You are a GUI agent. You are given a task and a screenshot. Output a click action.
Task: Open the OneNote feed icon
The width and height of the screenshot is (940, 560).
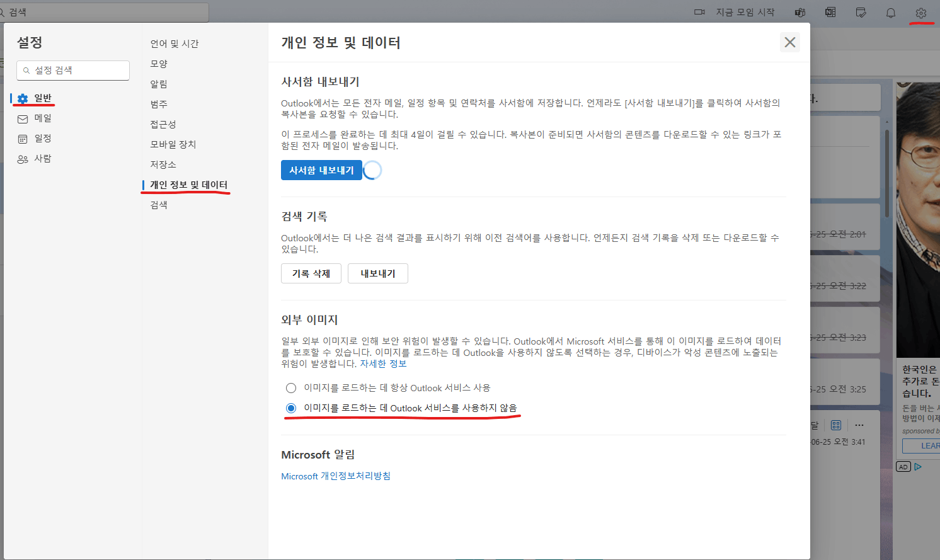pos(830,13)
